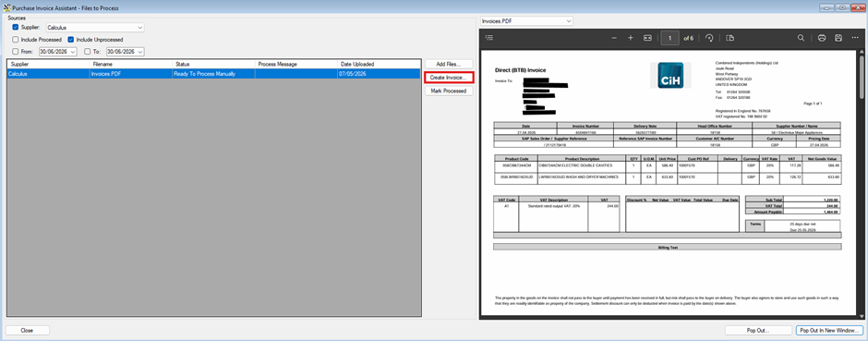This screenshot has width=868, height=341.
Task: Click the Pop Out button
Action: (758, 331)
